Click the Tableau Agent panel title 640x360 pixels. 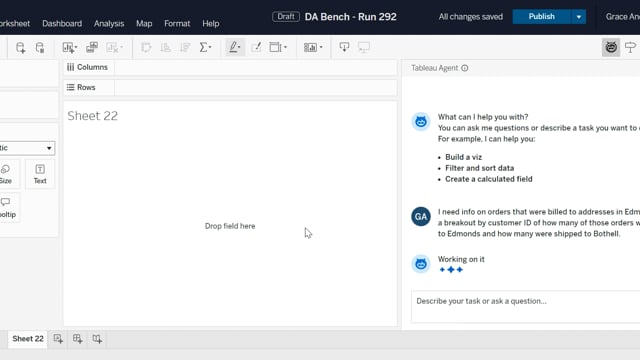coord(435,68)
